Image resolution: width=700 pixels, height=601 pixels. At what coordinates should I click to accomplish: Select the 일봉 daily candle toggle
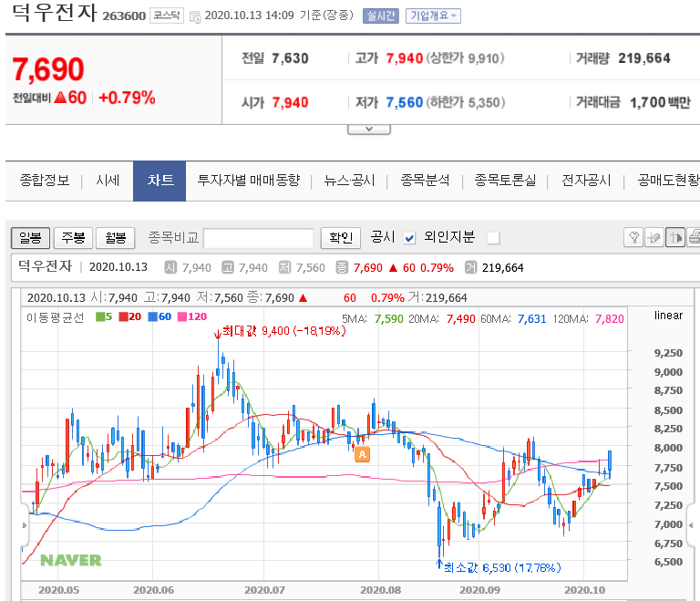click(30, 238)
